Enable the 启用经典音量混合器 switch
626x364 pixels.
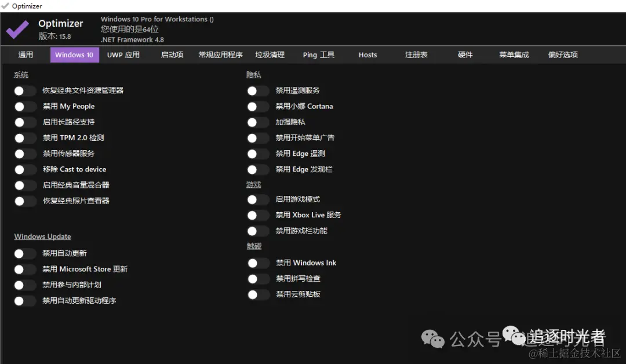(x=25, y=185)
